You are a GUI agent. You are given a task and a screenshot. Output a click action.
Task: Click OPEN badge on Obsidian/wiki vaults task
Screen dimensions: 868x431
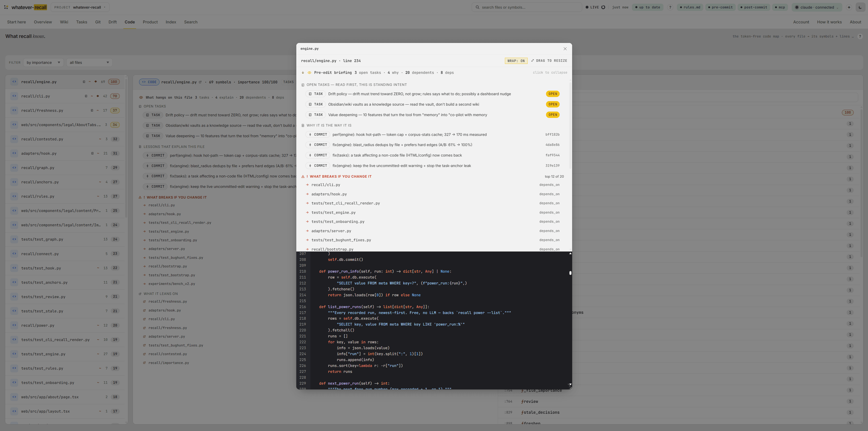pos(553,105)
